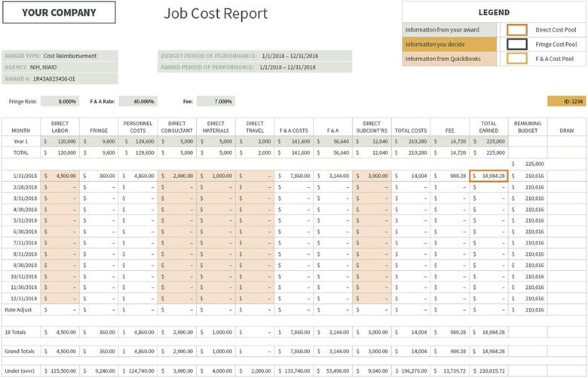The image size is (588, 378).
Task: Click Grand Totals F & A 3,144.00 cell
Action: click(333, 352)
